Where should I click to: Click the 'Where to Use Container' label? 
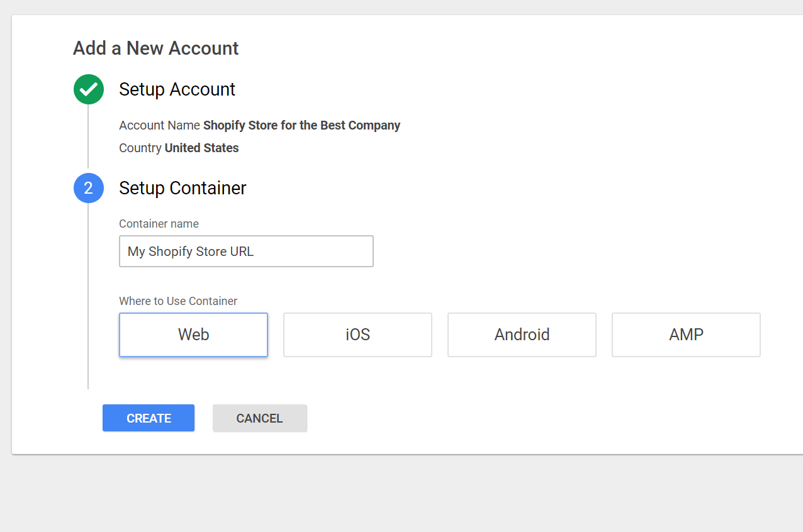(178, 301)
